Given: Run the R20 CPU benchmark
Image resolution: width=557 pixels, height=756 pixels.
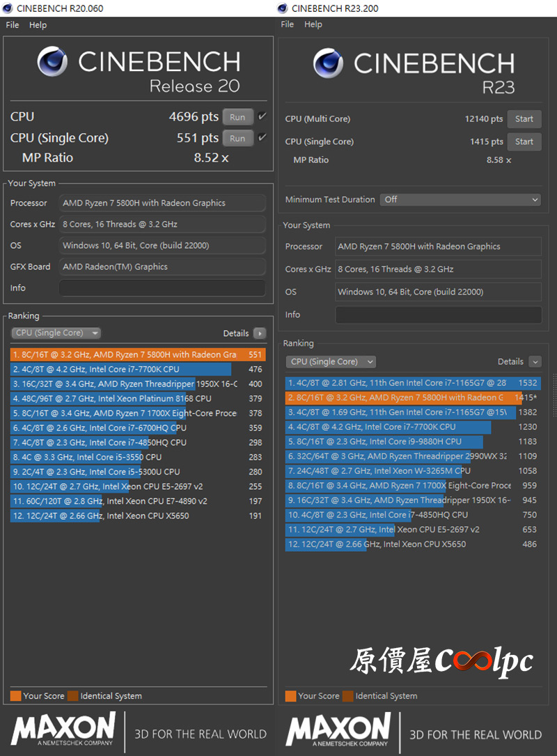Looking at the screenshot, I should [237, 117].
